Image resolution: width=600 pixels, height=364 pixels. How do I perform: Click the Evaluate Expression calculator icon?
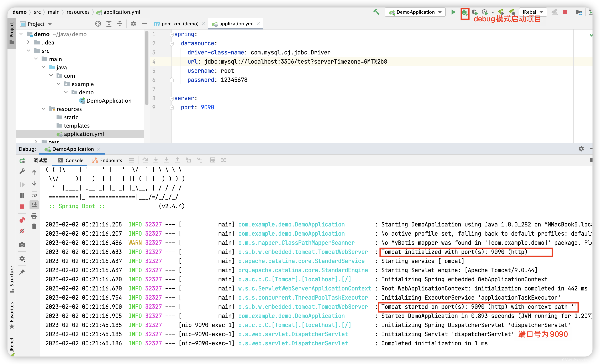(213, 160)
